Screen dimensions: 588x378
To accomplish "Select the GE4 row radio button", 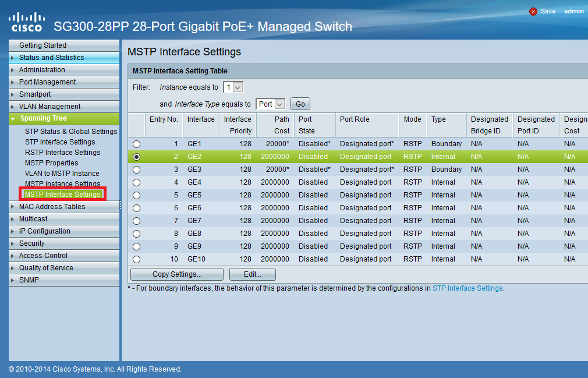I will tap(136, 182).
